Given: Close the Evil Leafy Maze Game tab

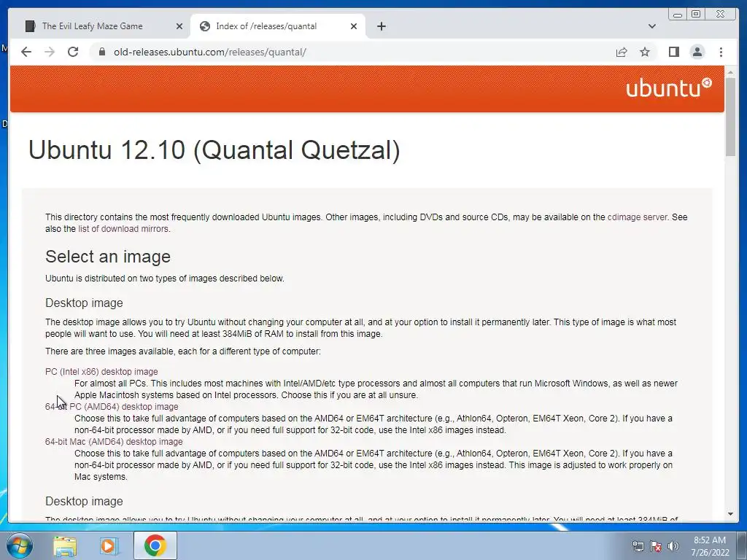Looking at the screenshot, I should coord(179,26).
